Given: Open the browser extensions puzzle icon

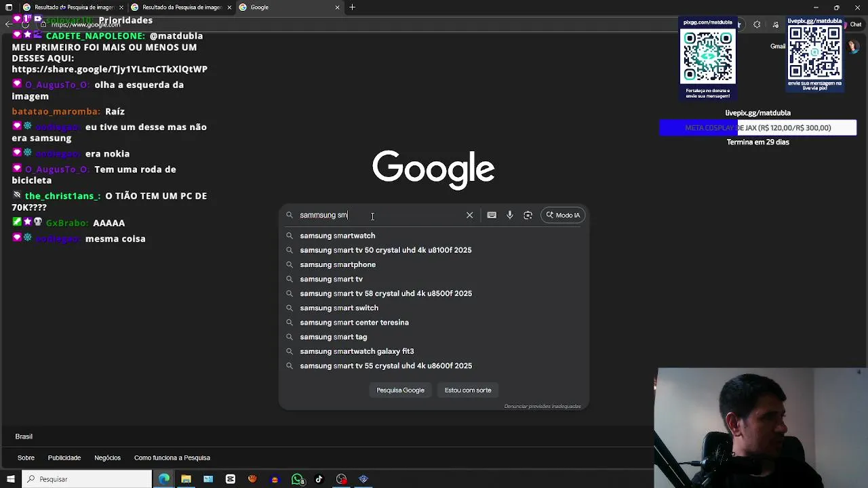Looking at the screenshot, I should click(757, 24).
